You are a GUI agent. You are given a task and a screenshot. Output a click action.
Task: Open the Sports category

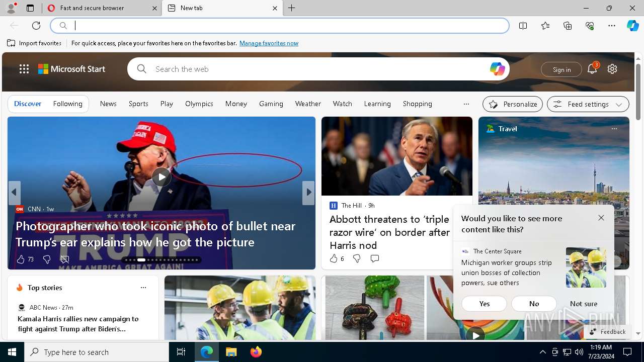coord(138,104)
